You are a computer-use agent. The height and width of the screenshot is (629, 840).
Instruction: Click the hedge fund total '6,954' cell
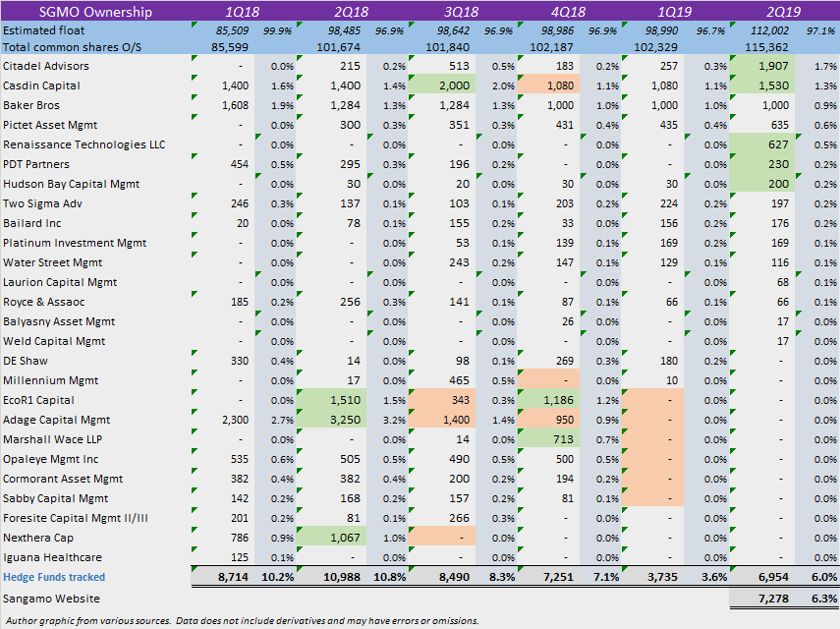point(773,577)
